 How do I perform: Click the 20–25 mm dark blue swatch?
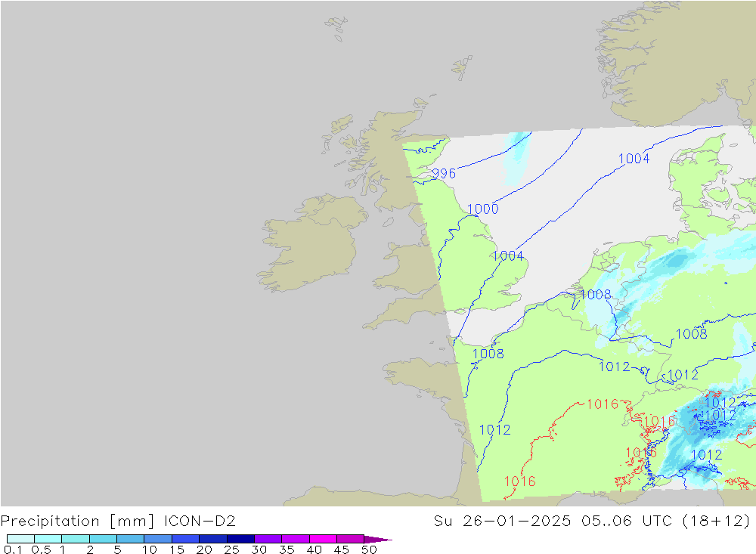click(213, 539)
